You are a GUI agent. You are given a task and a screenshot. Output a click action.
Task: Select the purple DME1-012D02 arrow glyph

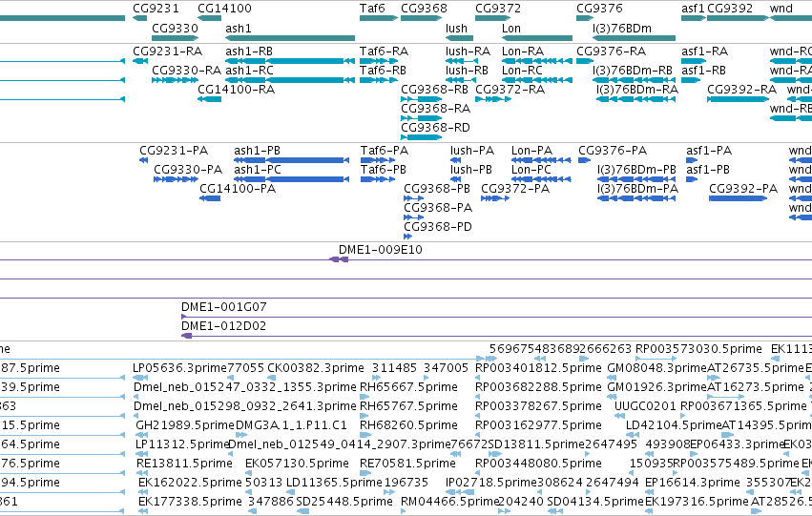(x=186, y=337)
